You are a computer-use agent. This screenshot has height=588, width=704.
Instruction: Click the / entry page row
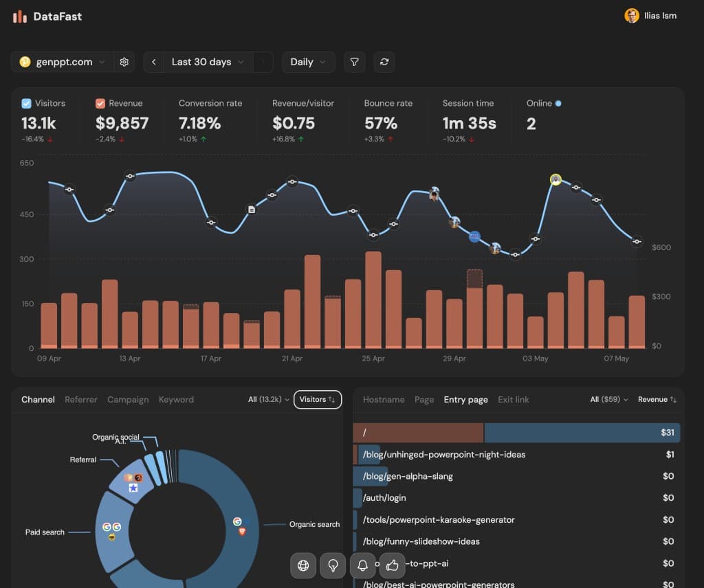coord(516,433)
